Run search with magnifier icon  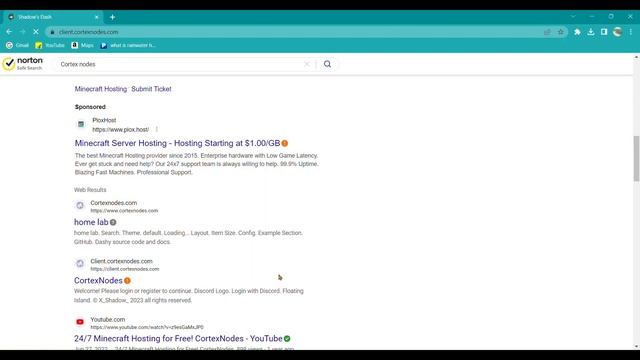pyautogui.click(x=327, y=64)
